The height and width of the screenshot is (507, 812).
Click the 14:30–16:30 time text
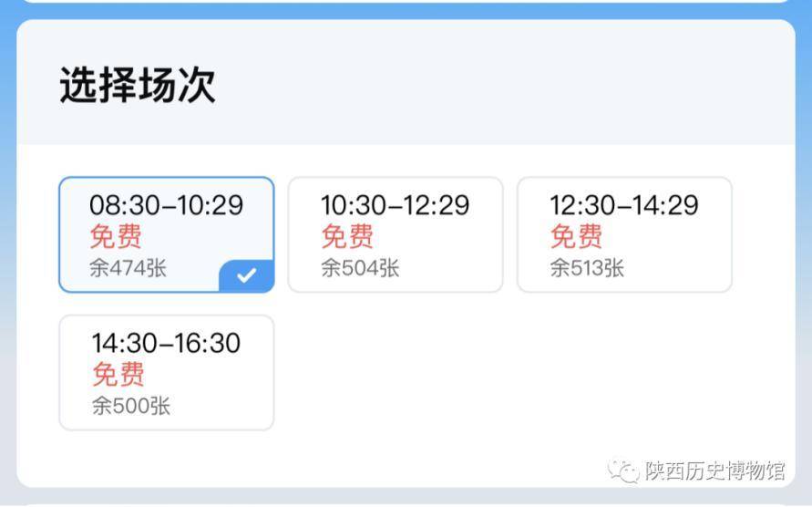(166, 344)
